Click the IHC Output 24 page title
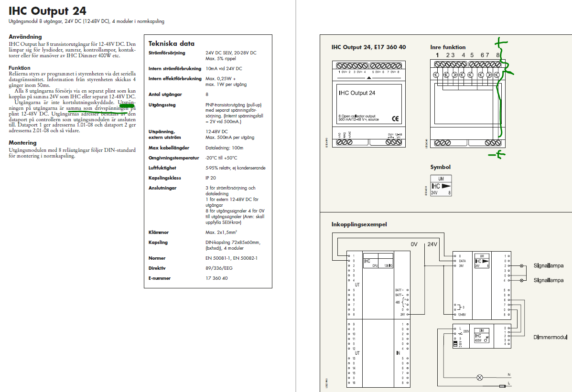Screen dimensions: 572x392 48,11
